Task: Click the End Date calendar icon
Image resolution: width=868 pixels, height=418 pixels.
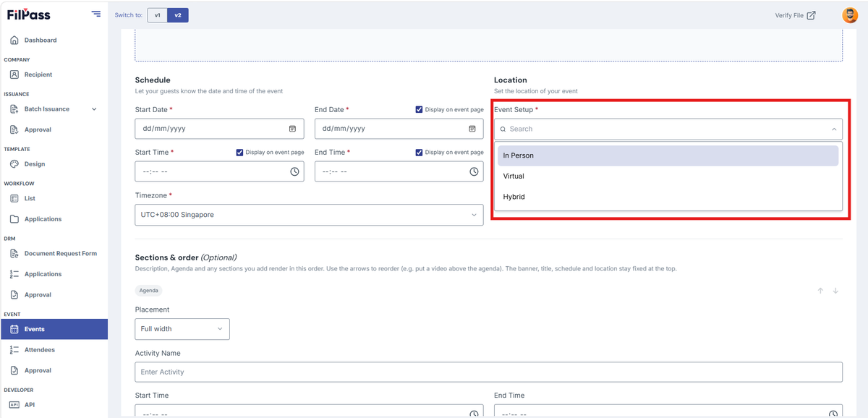Action: pyautogui.click(x=472, y=129)
